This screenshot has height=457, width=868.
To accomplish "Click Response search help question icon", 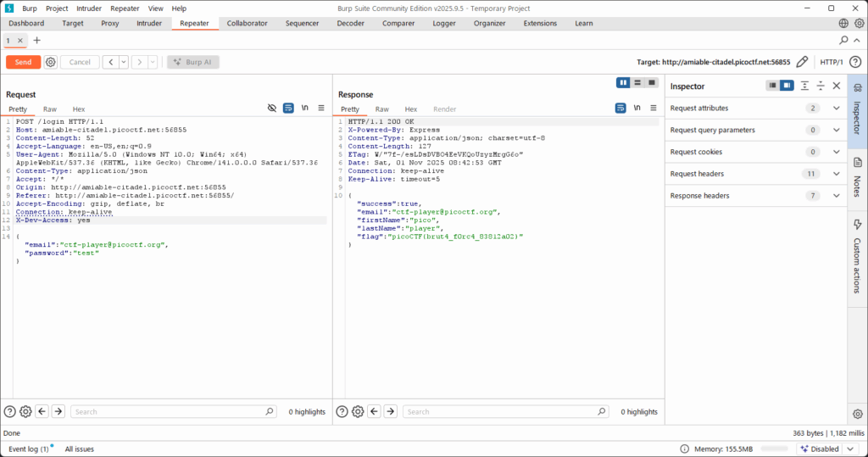I will [342, 411].
